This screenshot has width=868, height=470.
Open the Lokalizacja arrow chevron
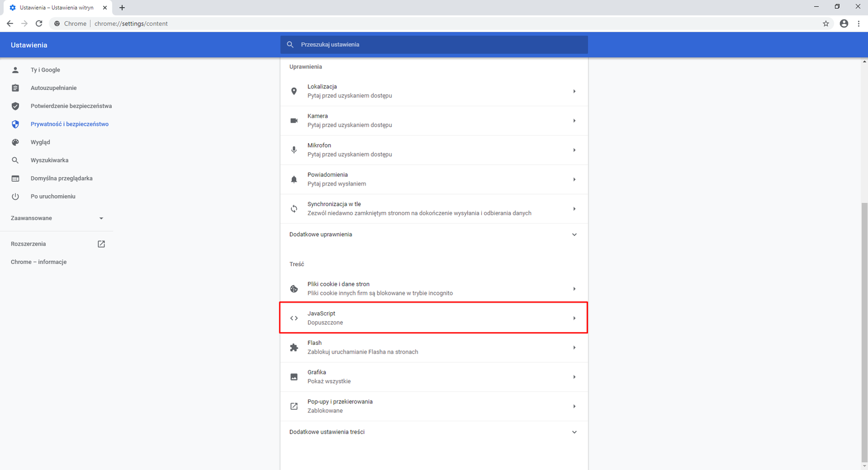tap(574, 91)
